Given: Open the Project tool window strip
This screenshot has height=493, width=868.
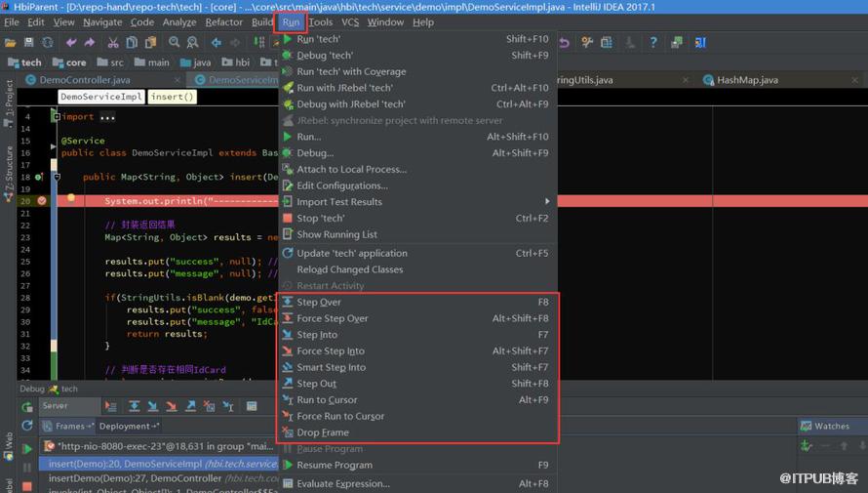Looking at the screenshot, I should (9, 103).
